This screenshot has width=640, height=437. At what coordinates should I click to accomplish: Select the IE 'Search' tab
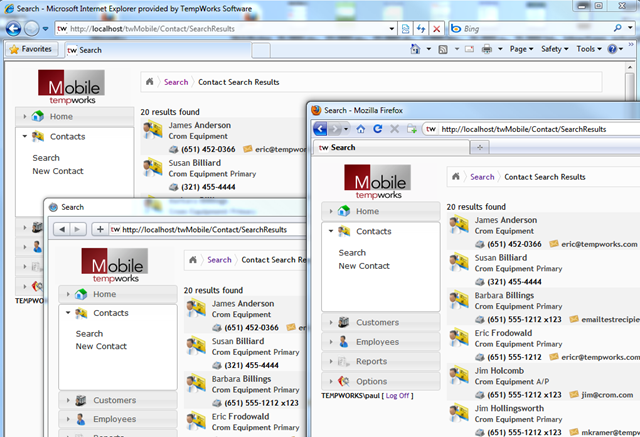[x=157, y=50]
